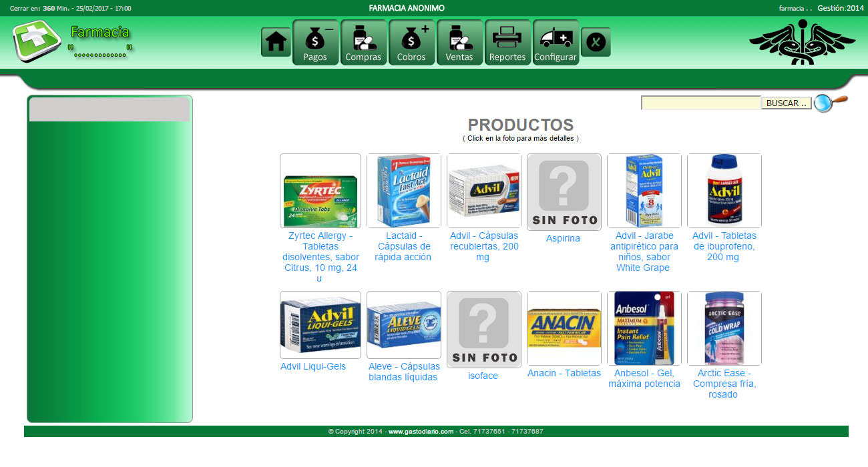Click the Lactaid cápsulas de rápida acción link
868x467 pixels.
[404, 246]
